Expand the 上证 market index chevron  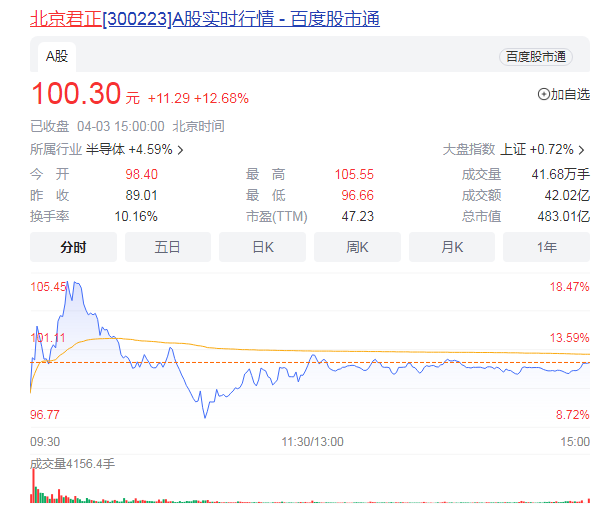(582, 150)
